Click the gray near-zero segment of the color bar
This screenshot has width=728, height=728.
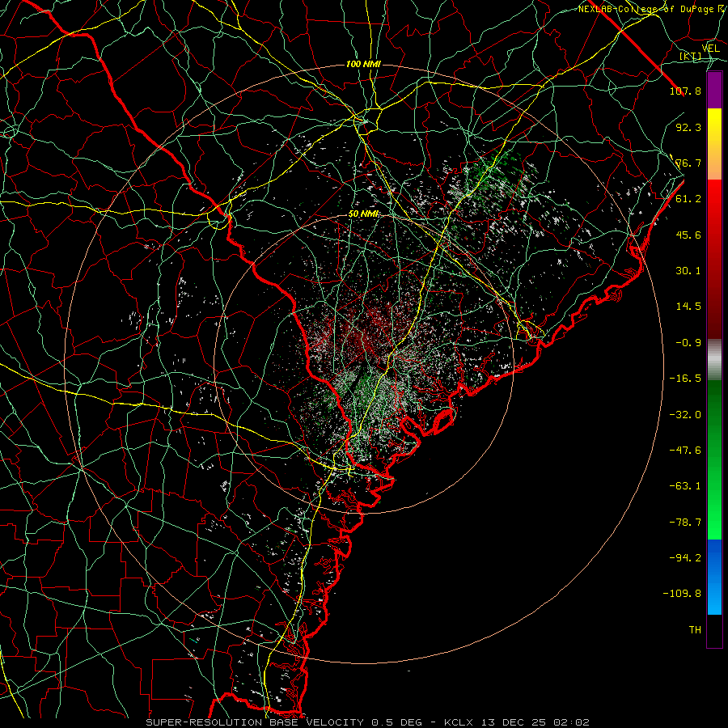click(x=714, y=360)
